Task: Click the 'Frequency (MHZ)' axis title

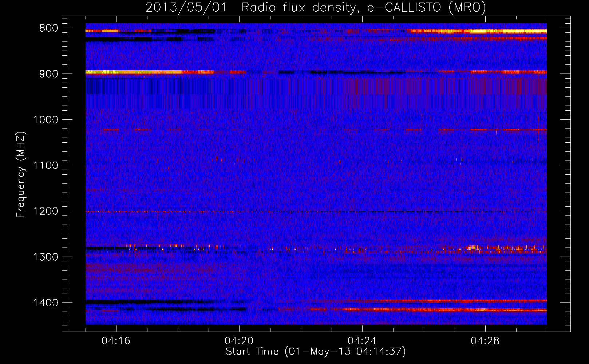Action: (x=21, y=175)
